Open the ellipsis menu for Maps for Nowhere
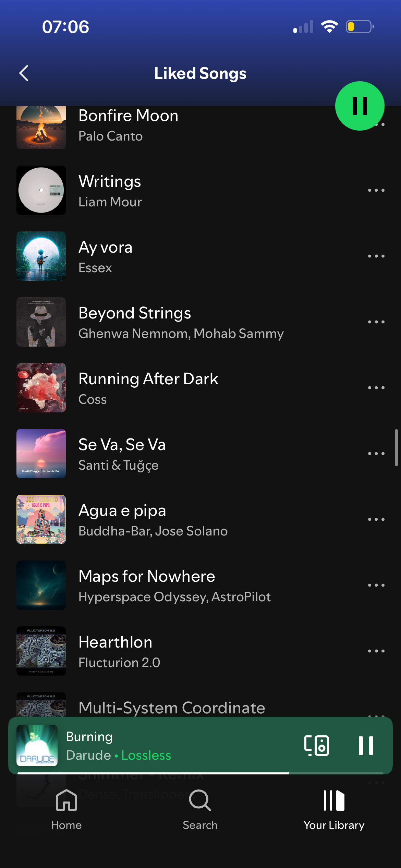 click(376, 585)
